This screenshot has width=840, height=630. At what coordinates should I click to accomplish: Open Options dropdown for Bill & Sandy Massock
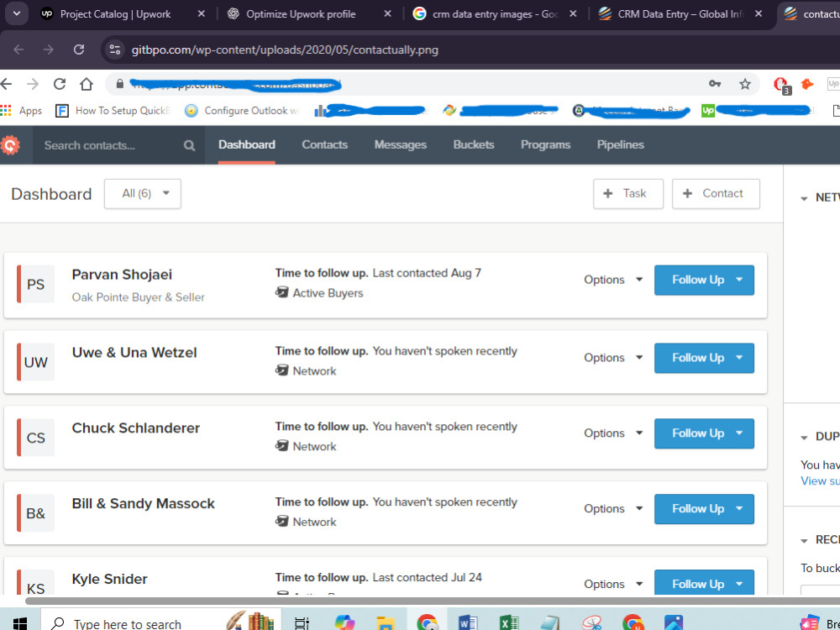(613, 508)
